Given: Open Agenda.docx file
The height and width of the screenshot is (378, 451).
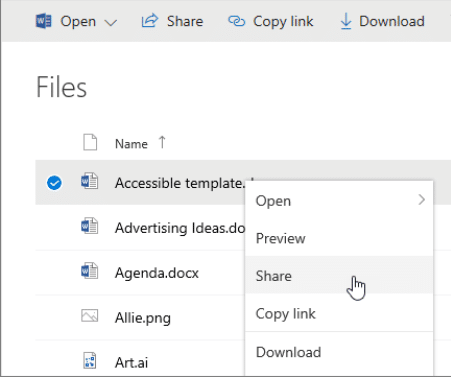Looking at the screenshot, I should tap(157, 273).
